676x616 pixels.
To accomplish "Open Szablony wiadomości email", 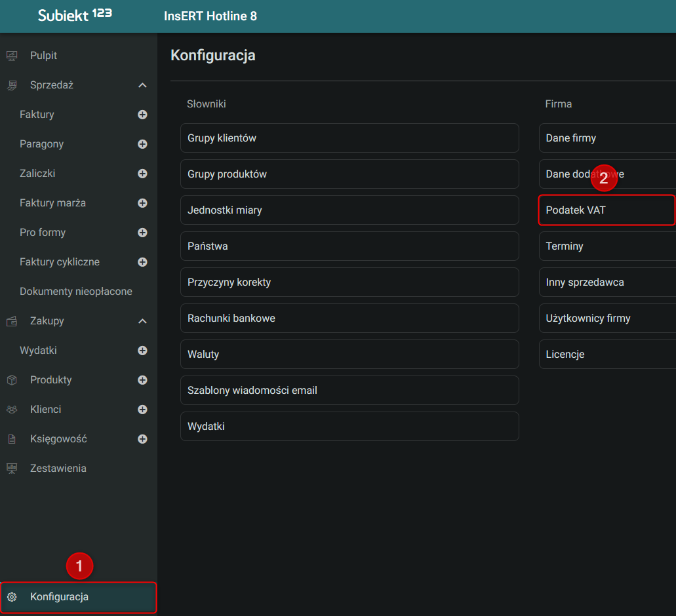I will [x=349, y=391].
